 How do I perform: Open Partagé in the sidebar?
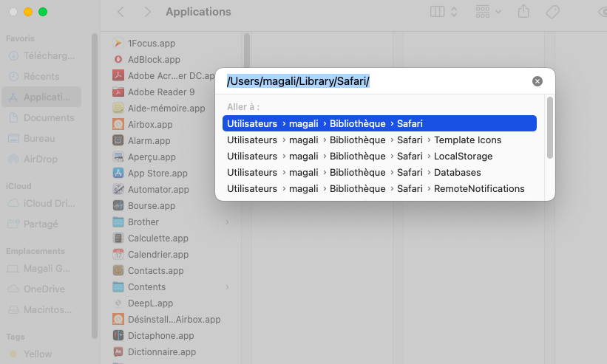click(42, 224)
